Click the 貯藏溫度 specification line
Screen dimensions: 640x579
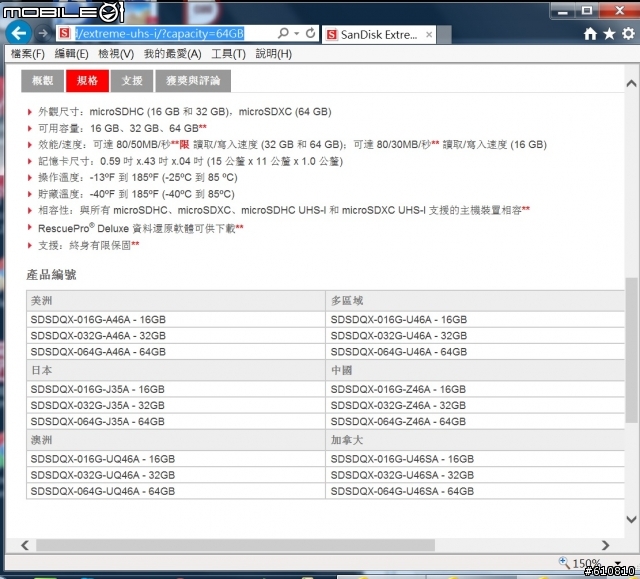136,194
